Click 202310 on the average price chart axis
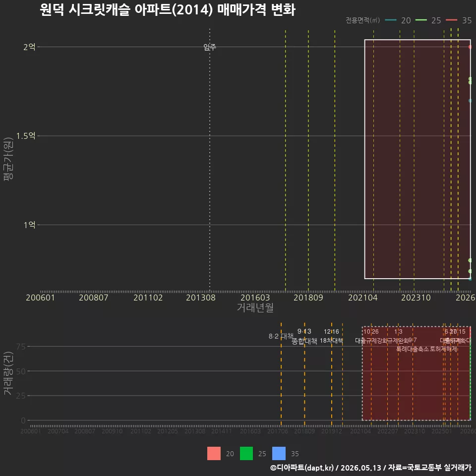476x476 pixels. click(x=416, y=297)
